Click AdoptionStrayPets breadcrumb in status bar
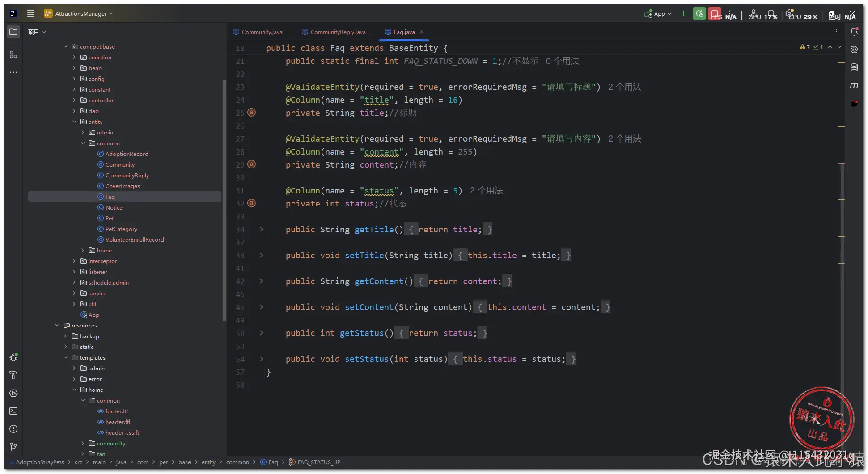Screen dimensions: 868x474 click(x=40, y=462)
